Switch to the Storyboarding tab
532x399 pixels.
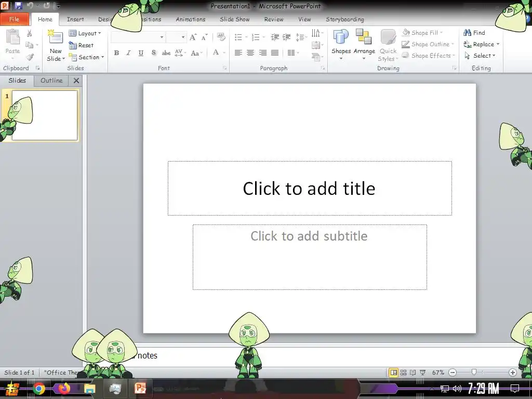click(345, 19)
